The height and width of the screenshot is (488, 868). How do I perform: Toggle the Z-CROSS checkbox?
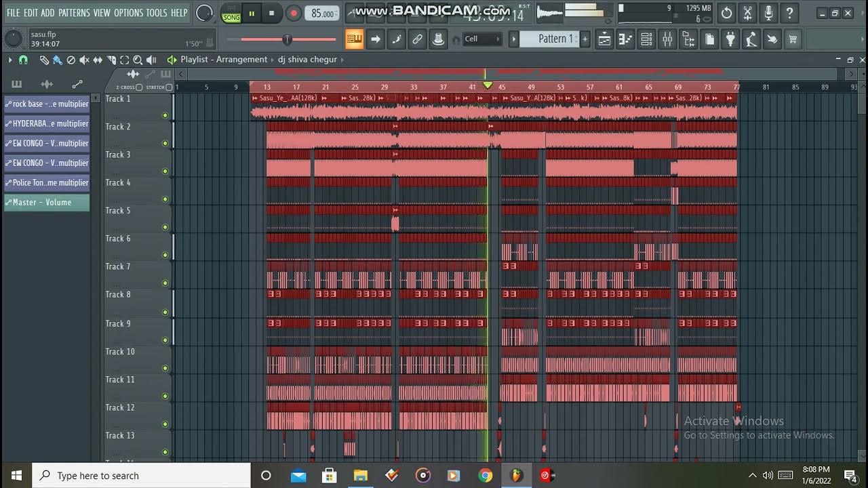[x=139, y=87]
